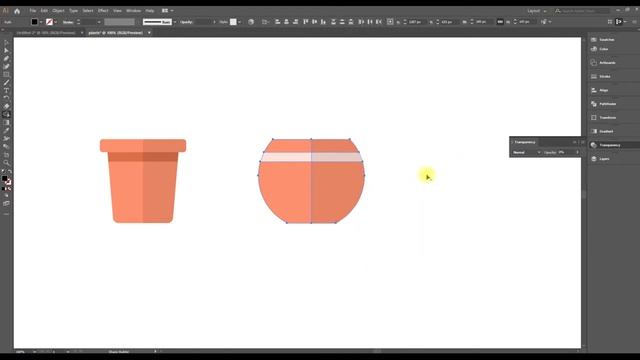Viewport: 640px width, 360px height.
Task: Open the File menu
Action: [33, 11]
